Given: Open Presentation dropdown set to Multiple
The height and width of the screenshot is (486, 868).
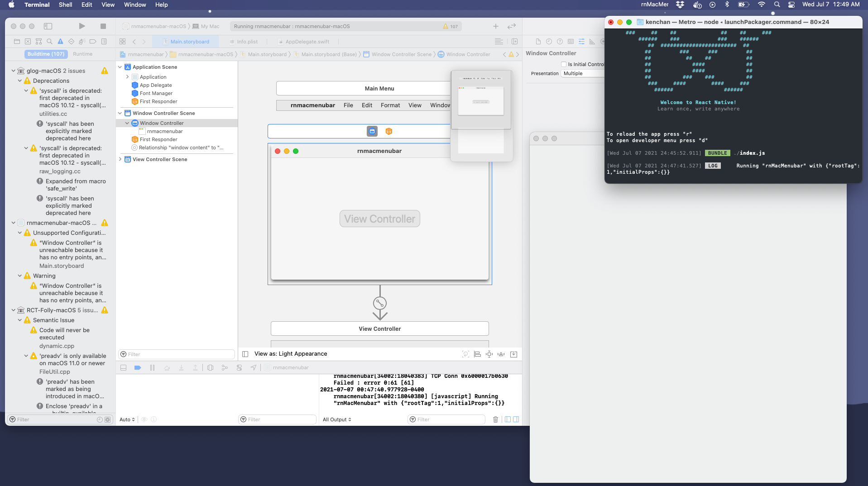Looking at the screenshot, I should (583, 73).
